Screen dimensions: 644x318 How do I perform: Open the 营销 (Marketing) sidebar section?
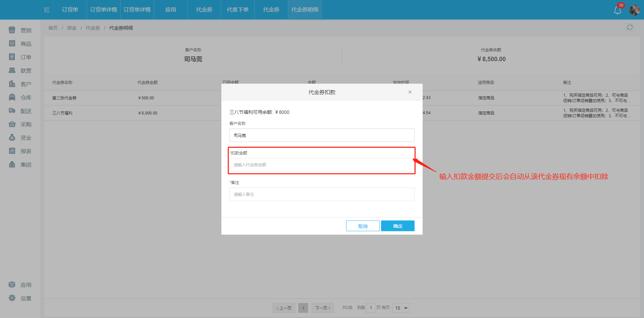click(x=20, y=30)
